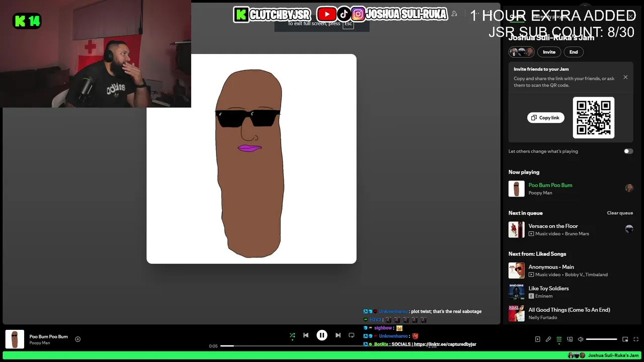644x362 pixels.
Task: Clear the queue
Action: pos(620,213)
